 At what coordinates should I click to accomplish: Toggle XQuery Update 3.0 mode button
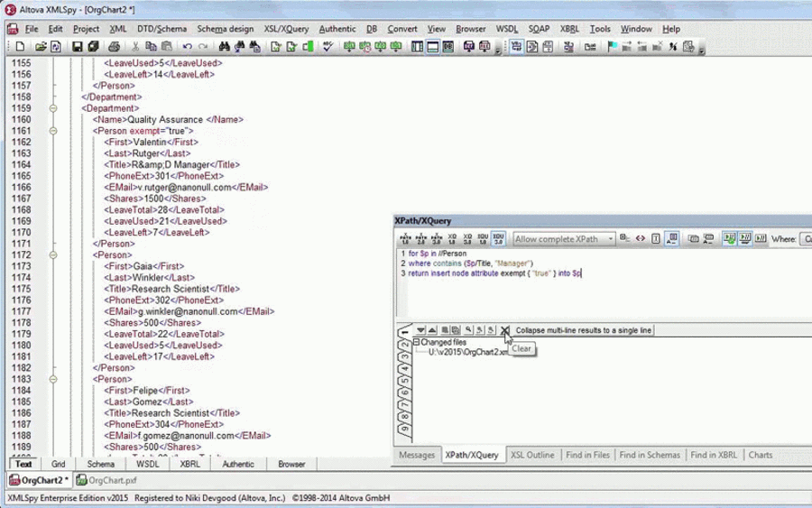(x=498, y=239)
